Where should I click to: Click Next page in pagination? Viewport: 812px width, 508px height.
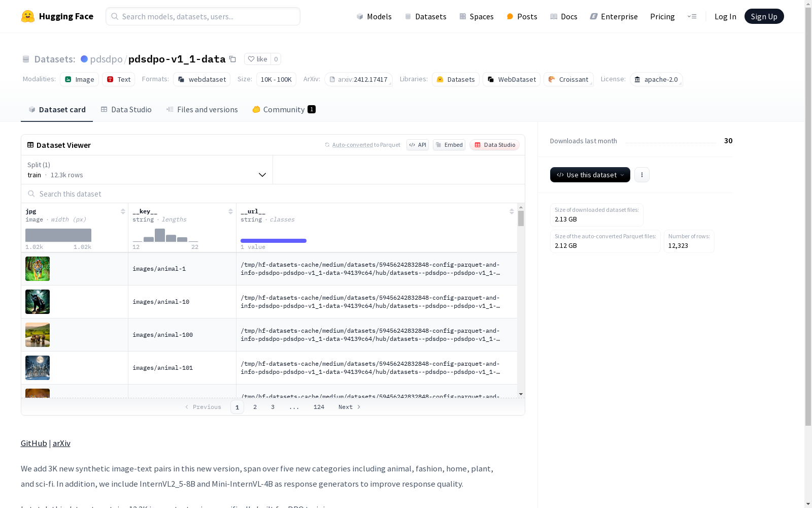(x=350, y=407)
